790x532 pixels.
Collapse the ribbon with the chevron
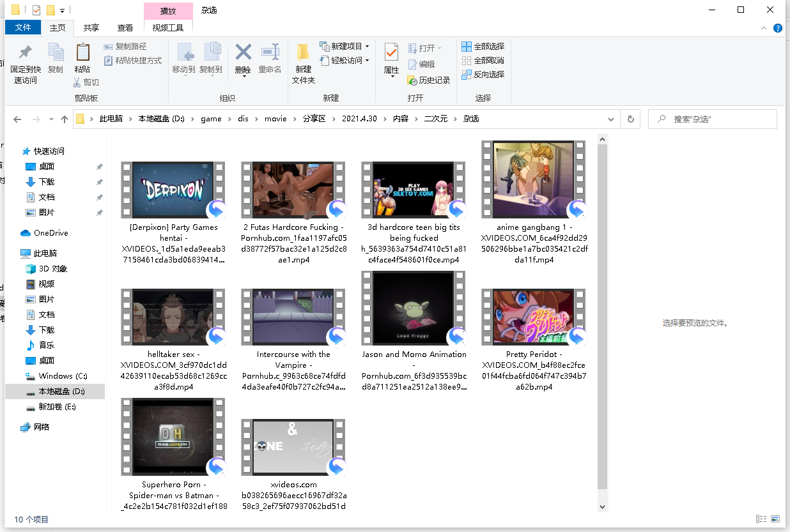pos(763,28)
